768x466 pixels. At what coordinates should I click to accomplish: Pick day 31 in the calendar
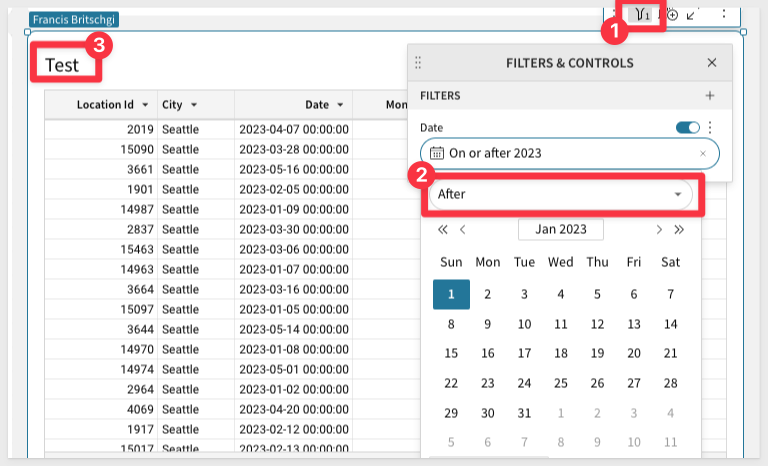coord(524,413)
